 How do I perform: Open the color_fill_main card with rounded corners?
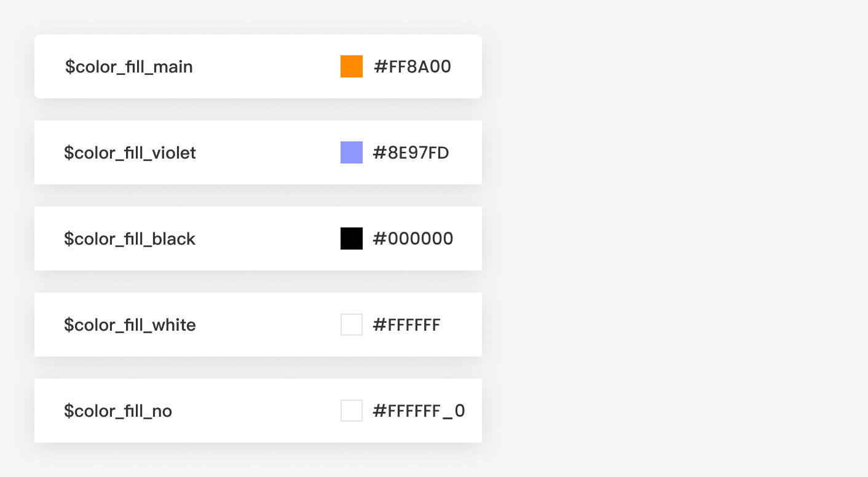click(258, 66)
